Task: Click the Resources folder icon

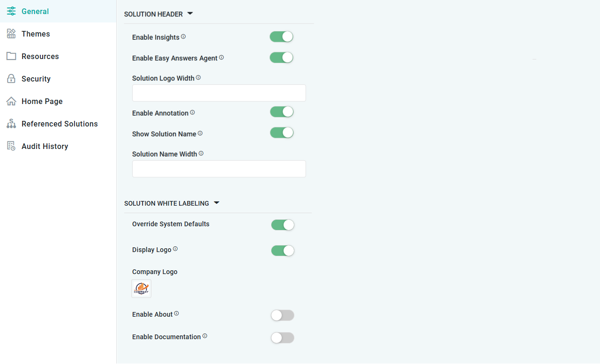Action: 11,56
